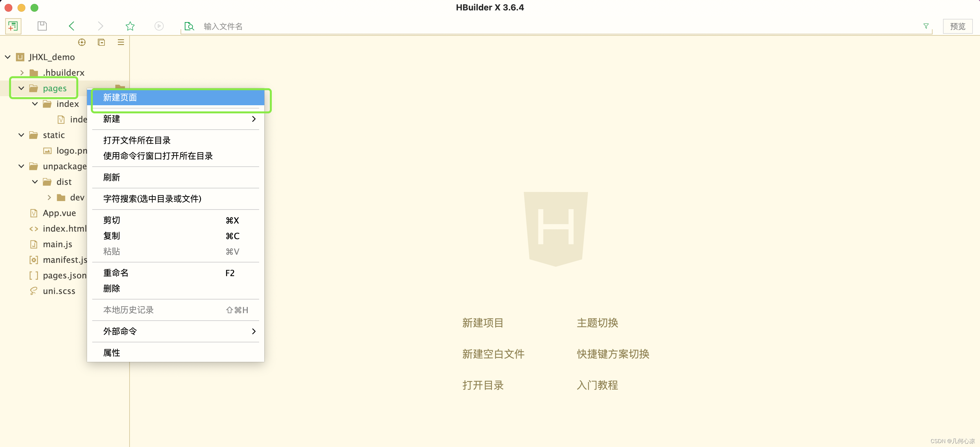Go back with the left arrow icon

(x=71, y=26)
